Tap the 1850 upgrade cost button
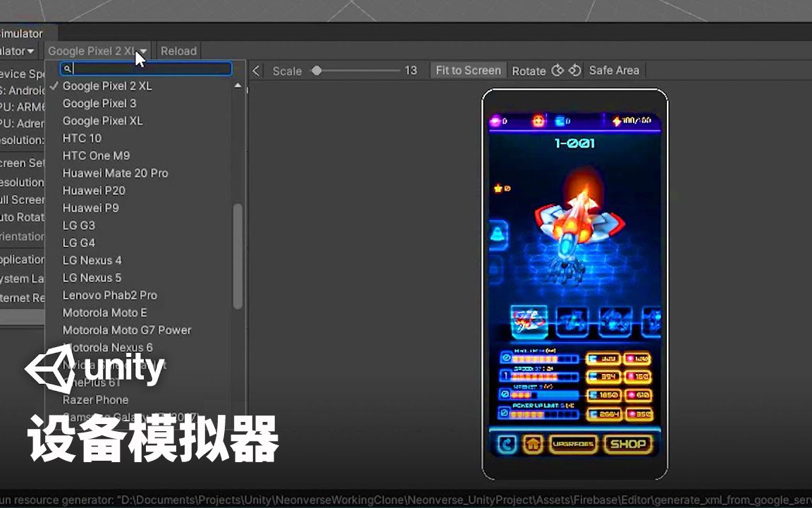 point(603,395)
